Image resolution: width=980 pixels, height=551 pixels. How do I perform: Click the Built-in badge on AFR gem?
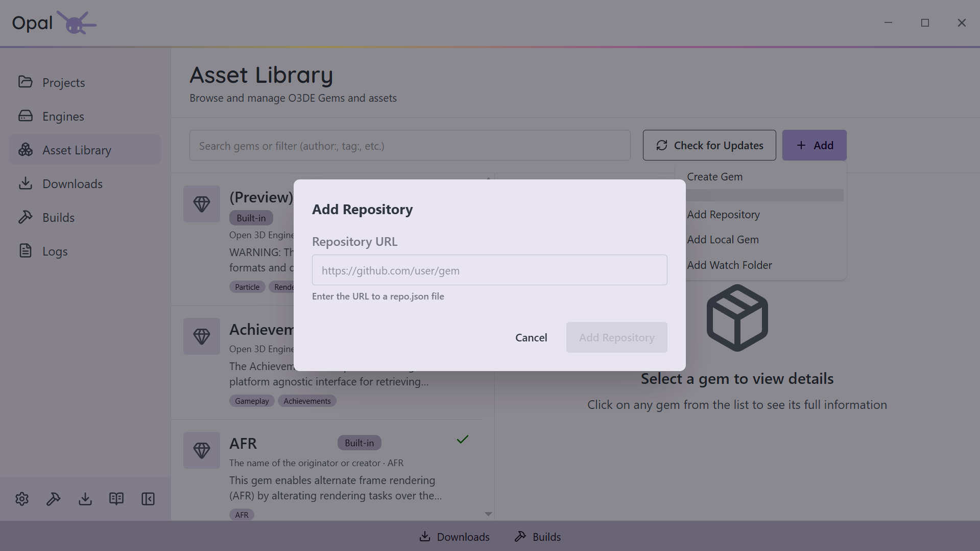click(359, 443)
